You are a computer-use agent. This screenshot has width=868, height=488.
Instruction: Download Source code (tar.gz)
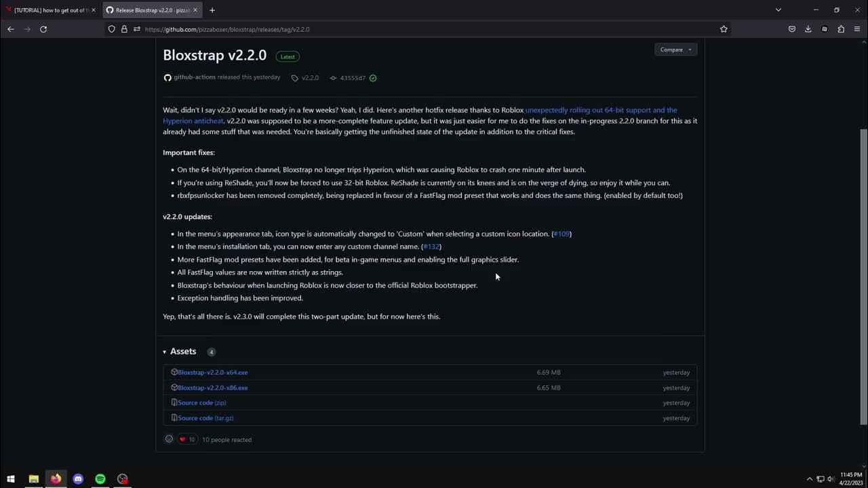[x=205, y=418]
